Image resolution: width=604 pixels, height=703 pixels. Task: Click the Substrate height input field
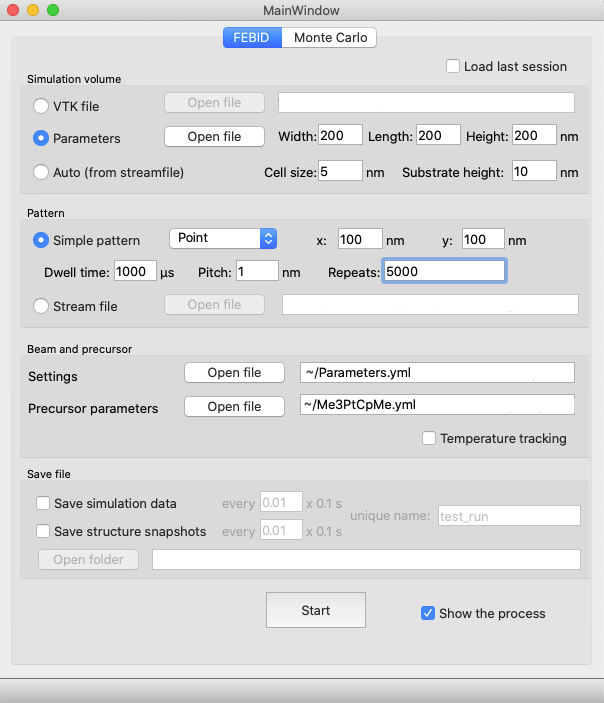pos(534,171)
